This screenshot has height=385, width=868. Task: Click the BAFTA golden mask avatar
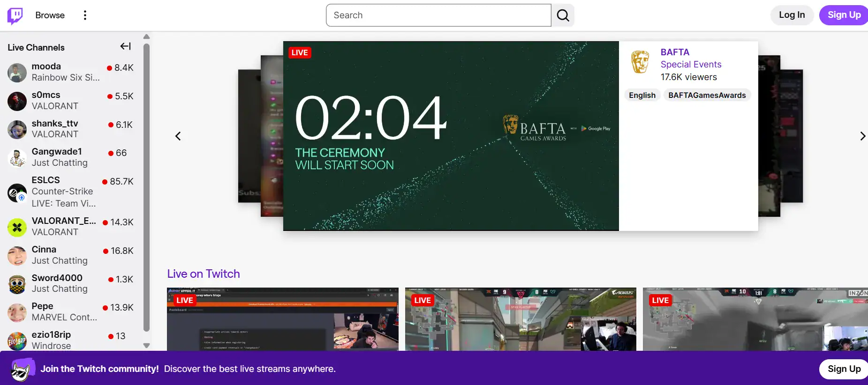[640, 62]
